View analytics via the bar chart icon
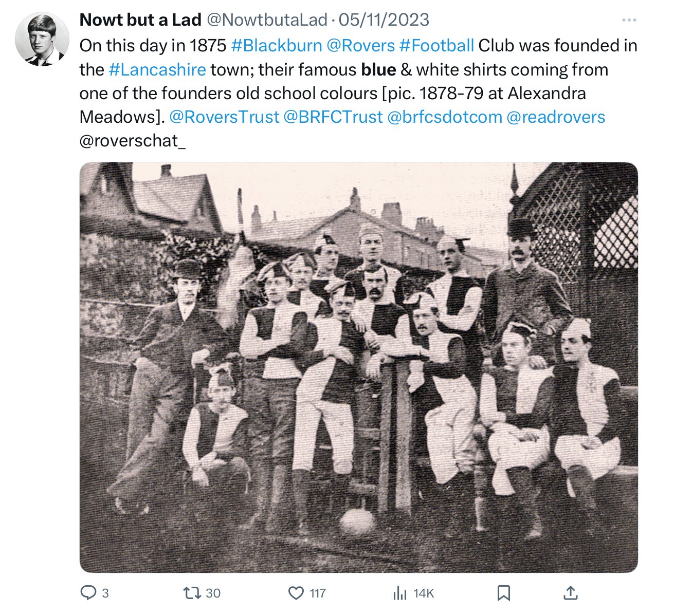Image resolution: width=674 pixels, height=616 pixels. (399, 593)
